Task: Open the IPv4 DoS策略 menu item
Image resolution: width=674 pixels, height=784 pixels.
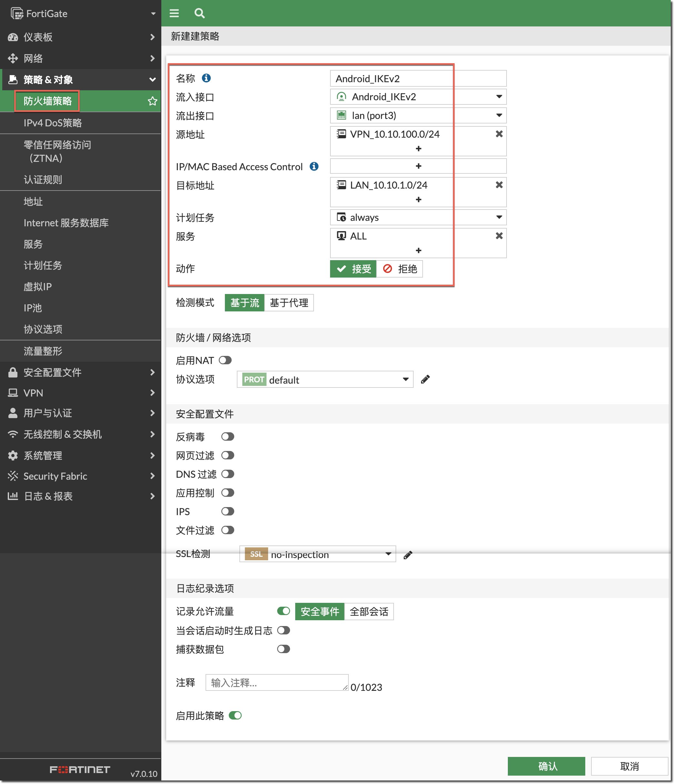Action: (53, 123)
